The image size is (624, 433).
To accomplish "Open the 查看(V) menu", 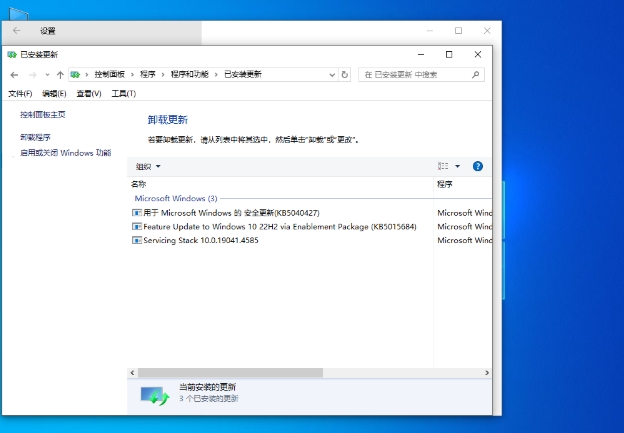I will 89,94.
